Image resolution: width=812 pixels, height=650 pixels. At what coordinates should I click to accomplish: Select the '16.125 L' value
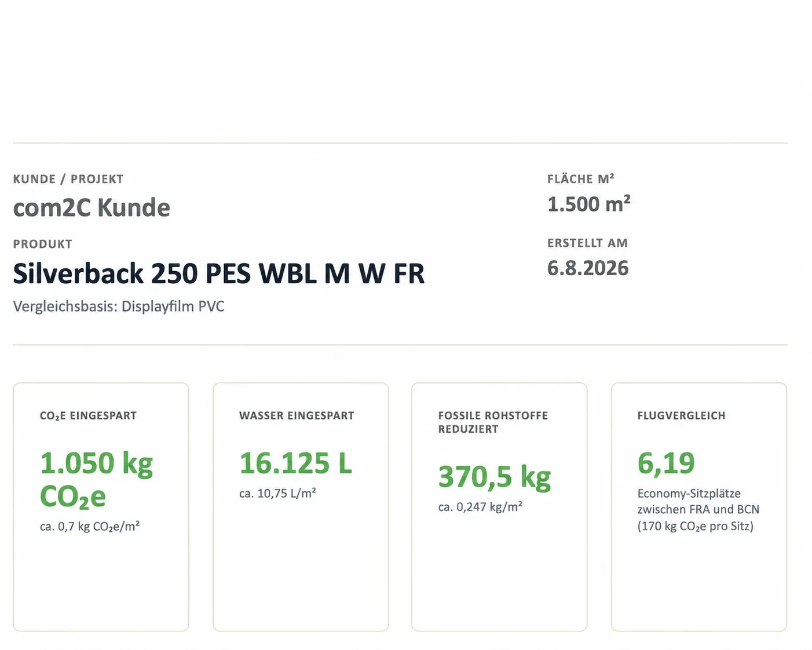click(295, 463)
